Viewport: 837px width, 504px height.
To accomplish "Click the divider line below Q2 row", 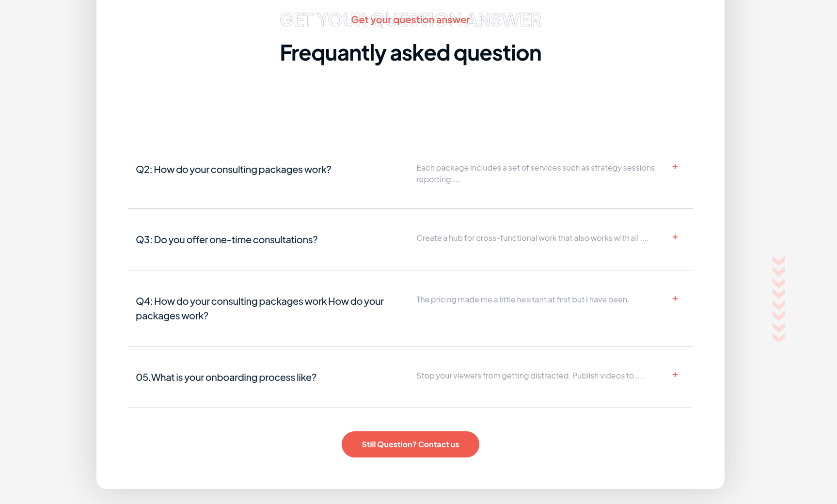I will coord(410,209).
